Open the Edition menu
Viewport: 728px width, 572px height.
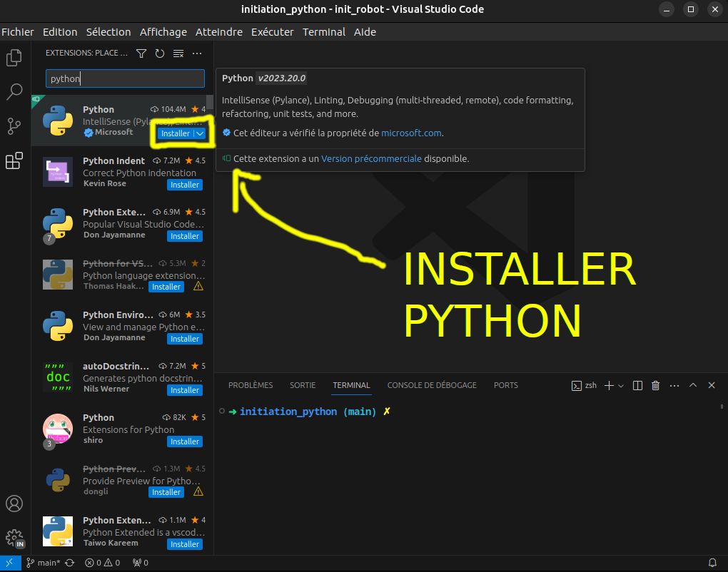coord(60,32)
